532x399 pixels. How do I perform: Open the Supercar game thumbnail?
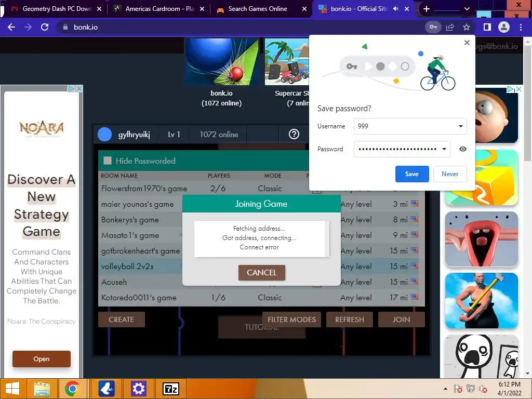(x=287, y=62)
